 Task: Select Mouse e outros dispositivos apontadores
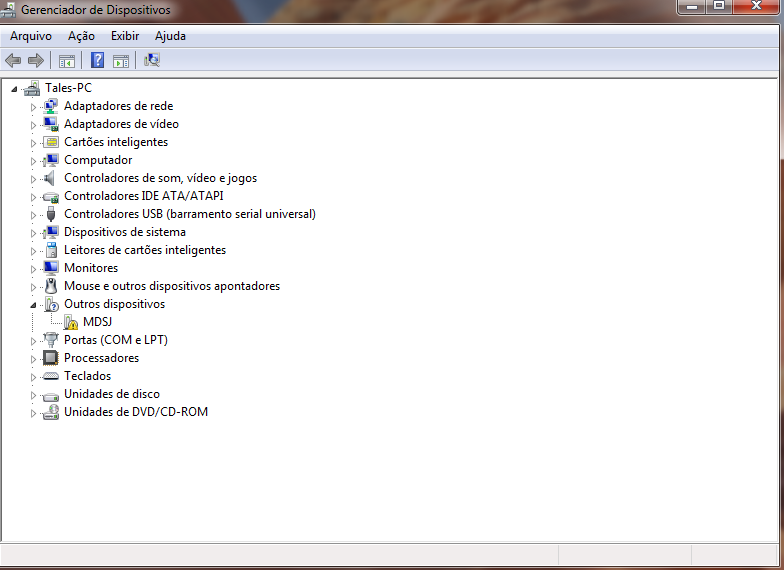(x=172, y=286)
